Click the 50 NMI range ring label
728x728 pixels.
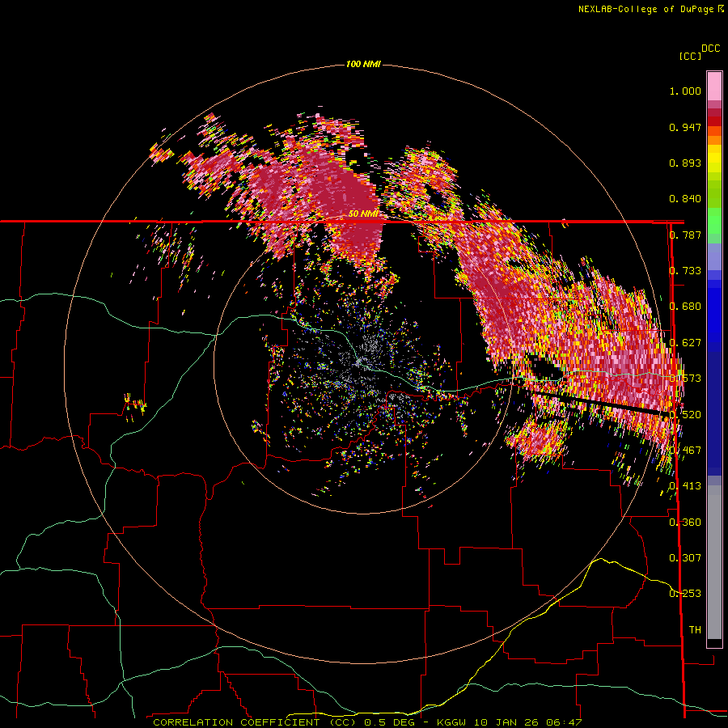tap(363, 214)
